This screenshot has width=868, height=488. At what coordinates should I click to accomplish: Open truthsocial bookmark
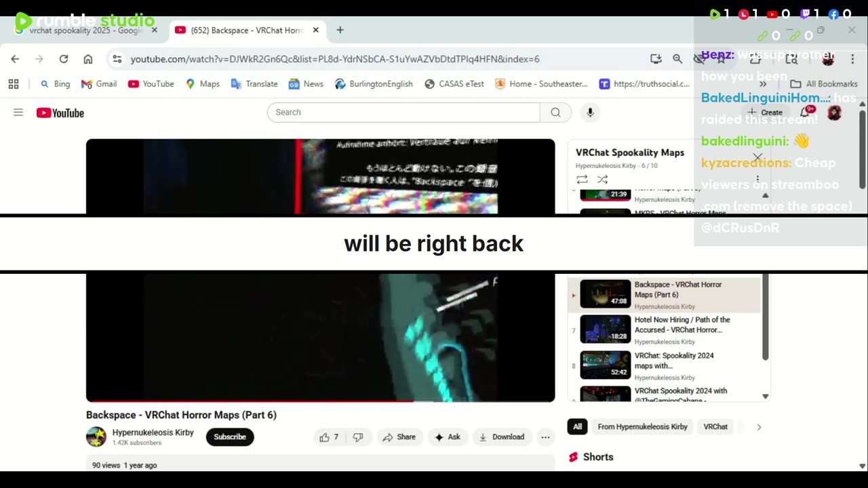644,84
